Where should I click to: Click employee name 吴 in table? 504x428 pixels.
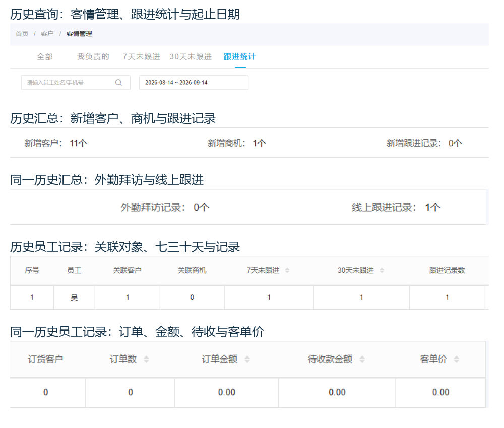74,298
